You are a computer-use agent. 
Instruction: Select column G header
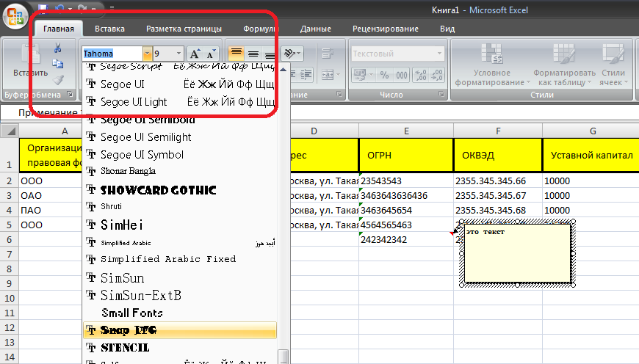pos(593,131)
